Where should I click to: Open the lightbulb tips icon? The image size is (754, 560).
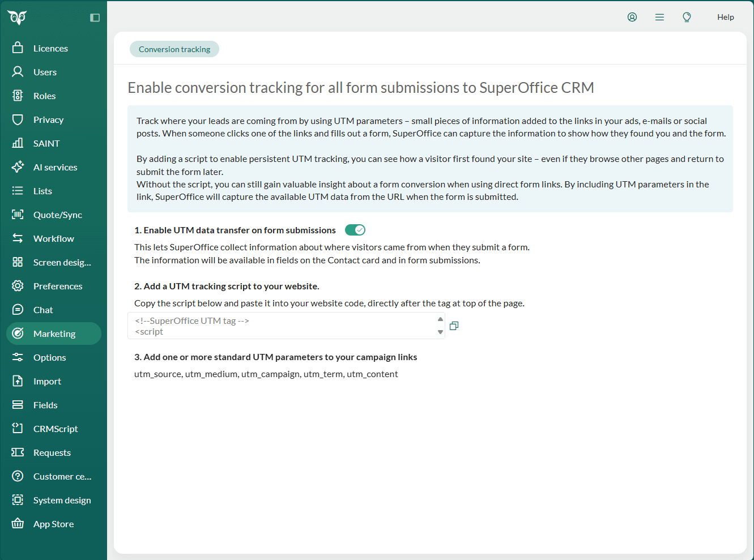coord(687,17)
